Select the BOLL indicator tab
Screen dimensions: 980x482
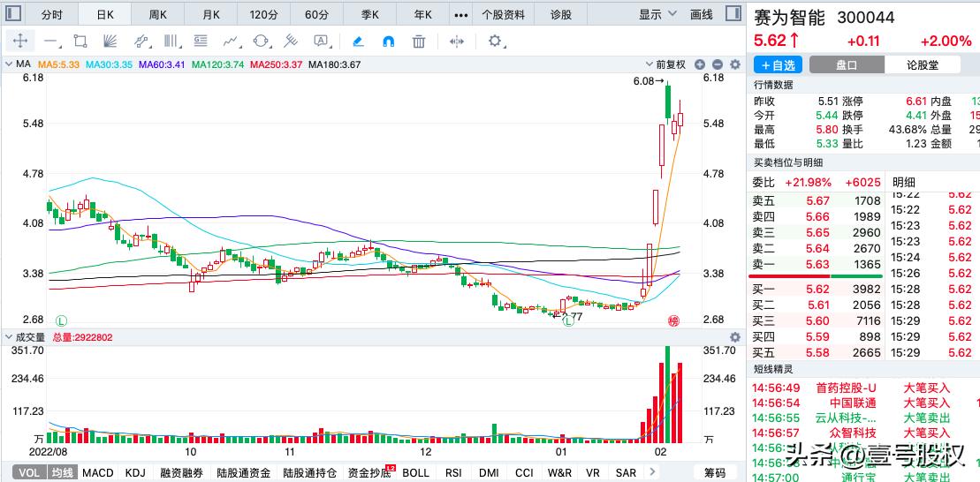tap(415, 472)
